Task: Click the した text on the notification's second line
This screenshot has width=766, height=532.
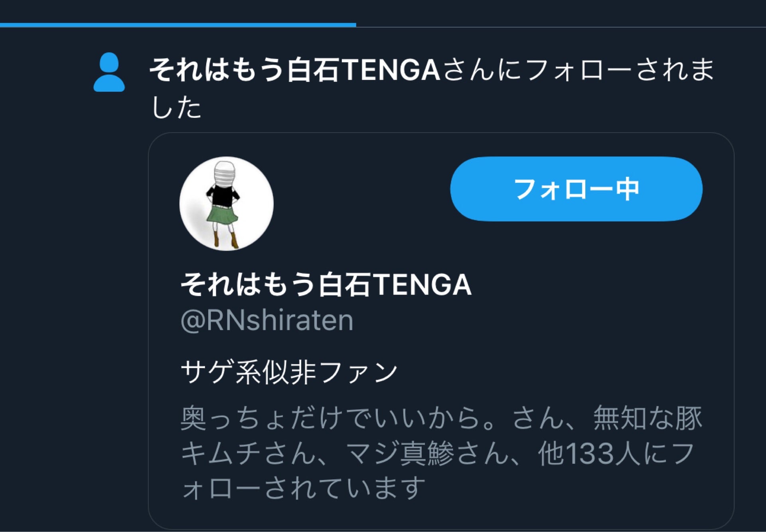Action: (x=176, y=107)
